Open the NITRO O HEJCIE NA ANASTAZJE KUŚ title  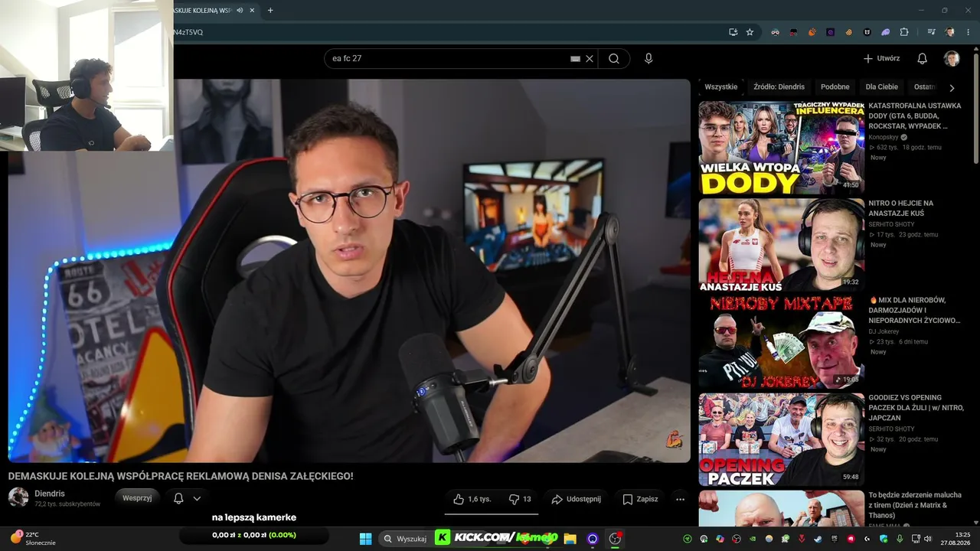901,208
